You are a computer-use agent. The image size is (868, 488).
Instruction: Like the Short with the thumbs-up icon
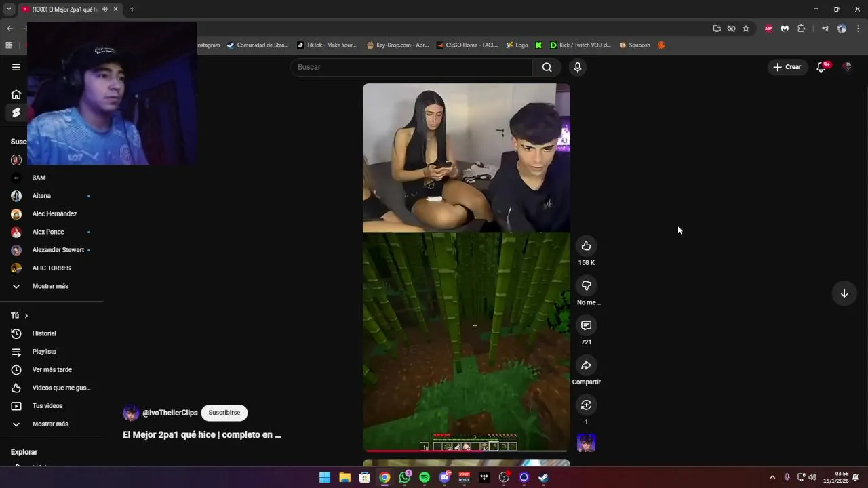tap(586, 246)
